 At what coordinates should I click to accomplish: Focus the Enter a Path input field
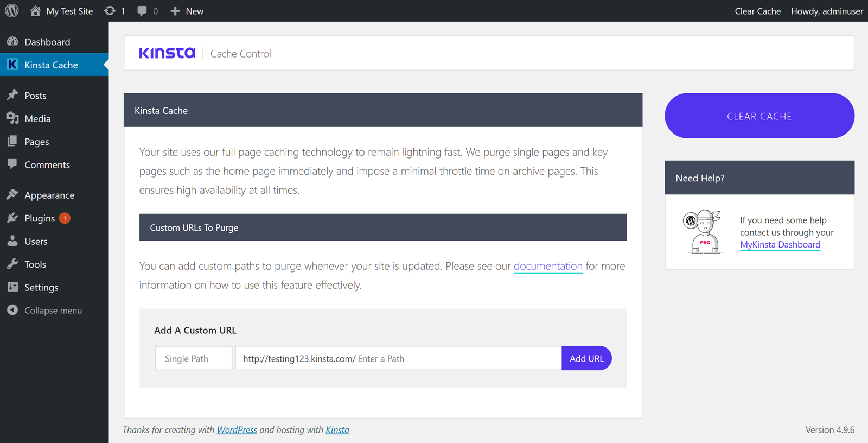[x=398, y=358]
